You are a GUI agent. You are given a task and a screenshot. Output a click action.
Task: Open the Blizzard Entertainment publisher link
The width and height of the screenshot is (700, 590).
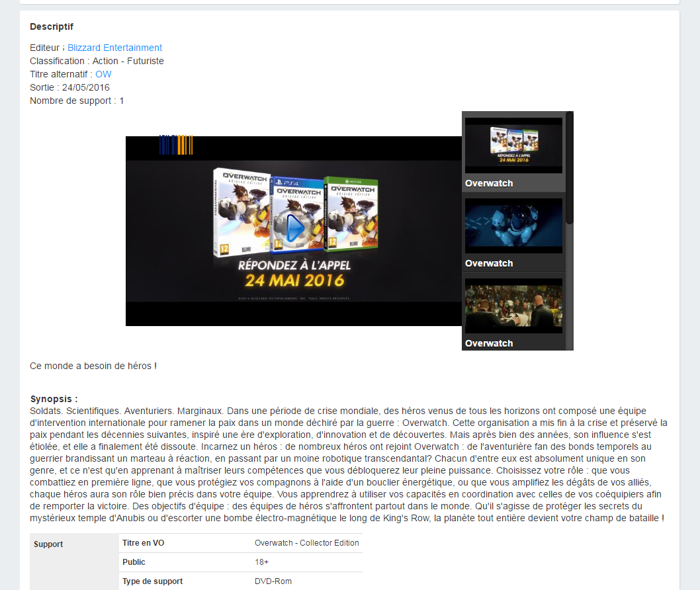[x=114, y=48]
